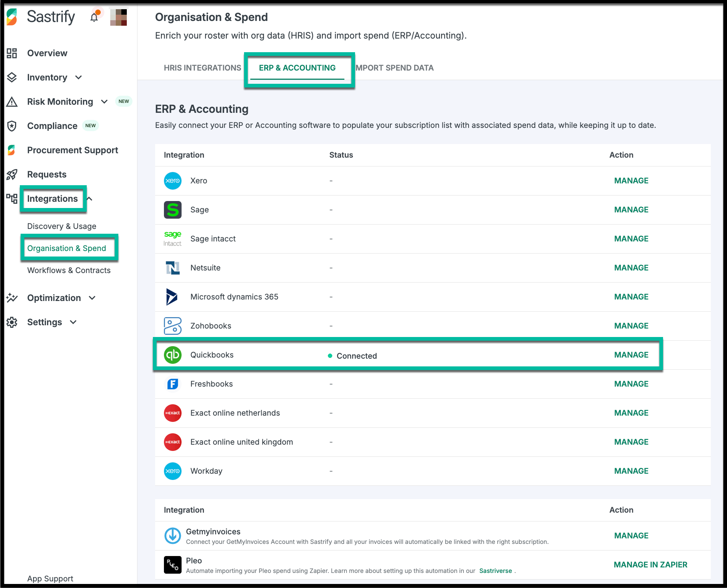Click the Optimization sparkle chart icon
Viewport: 727px width, 588px height.
pos(12,298)
